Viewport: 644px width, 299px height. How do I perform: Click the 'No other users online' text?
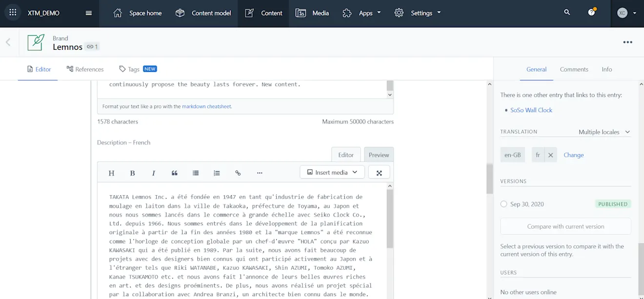[x=528, y=292]
